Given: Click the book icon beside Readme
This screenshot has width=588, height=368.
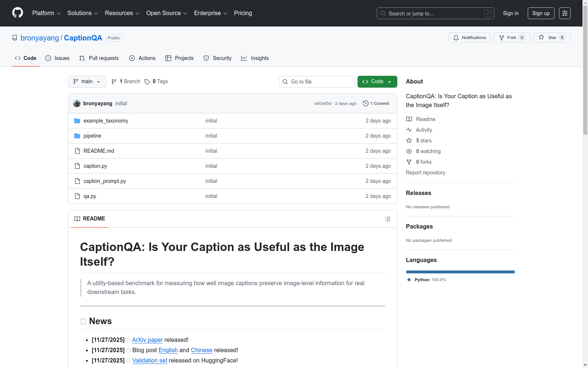Looking at the screenshot, I should pyautogui.click(x=409, y=119).
